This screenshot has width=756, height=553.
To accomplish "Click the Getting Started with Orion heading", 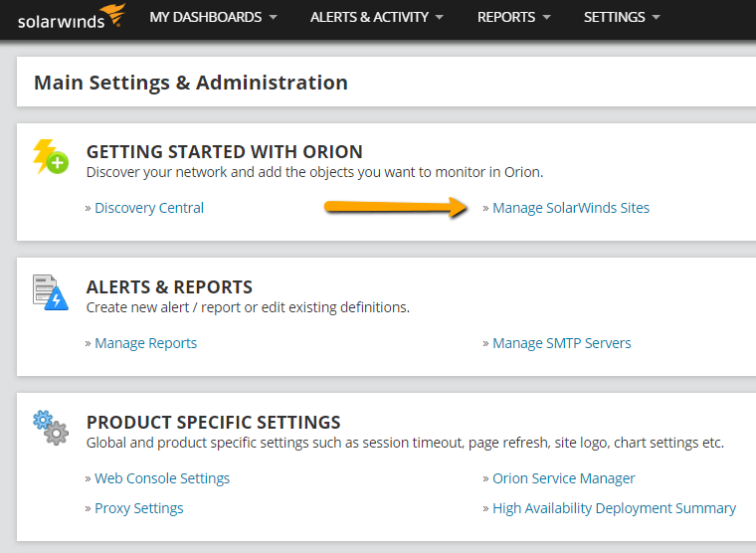I will pyautogui.click(x=224, y=152).
